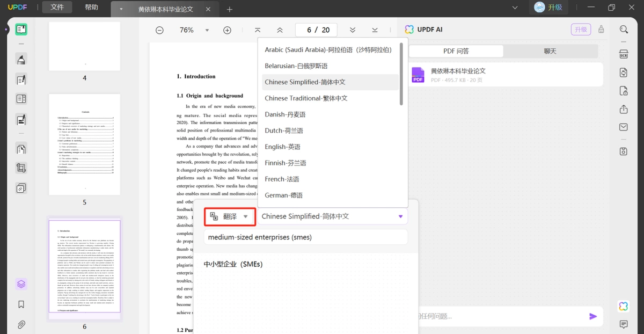644x334 pixels.
Task: Open the Organize Pages tool
Action: coord(21,149)
